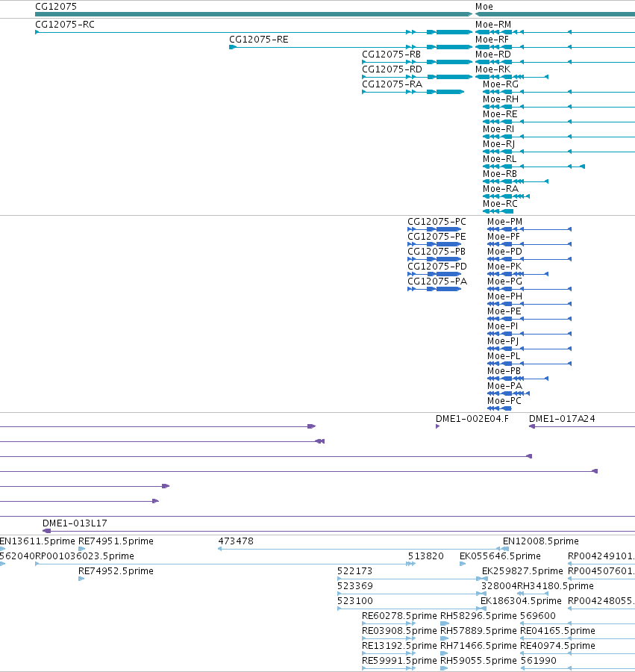The height and width of the screenshot is (672, 635).
Task: Click CDS label CG12075-PB
Action: click(x=437, y=252)
